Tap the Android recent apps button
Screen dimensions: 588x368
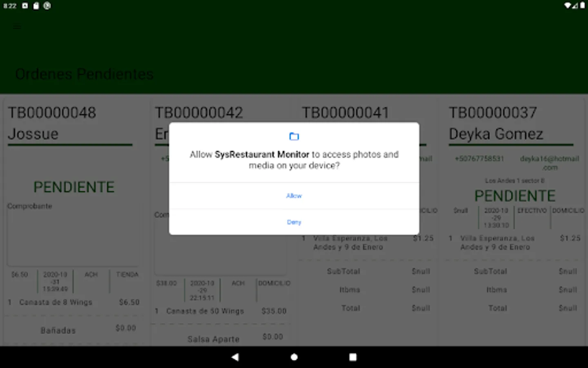pyautogui.click(x=353, y=357)
